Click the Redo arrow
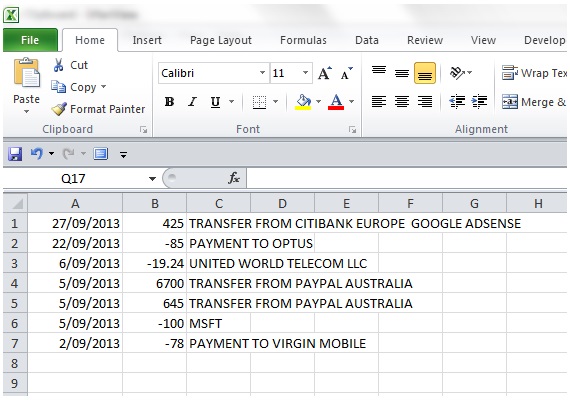The width and height of the screenshot is (570, 400). pyautogui.click(x=68, y=154)
